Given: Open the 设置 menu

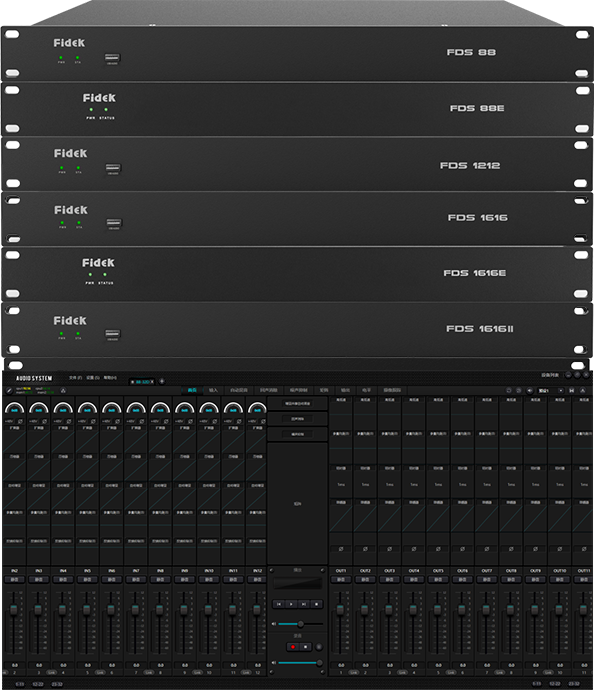Looking at the screenshot, I should click(x=93, y=378).
